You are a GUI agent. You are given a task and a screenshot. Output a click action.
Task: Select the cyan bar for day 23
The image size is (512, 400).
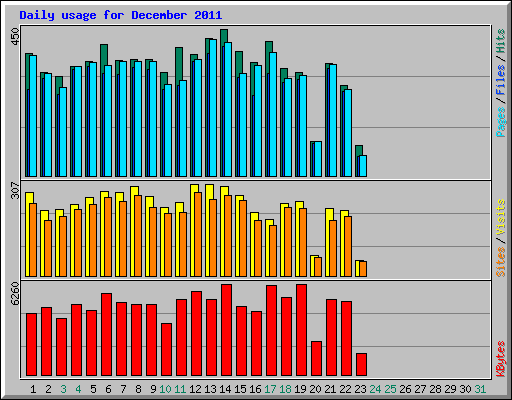[x=363, y=166]
